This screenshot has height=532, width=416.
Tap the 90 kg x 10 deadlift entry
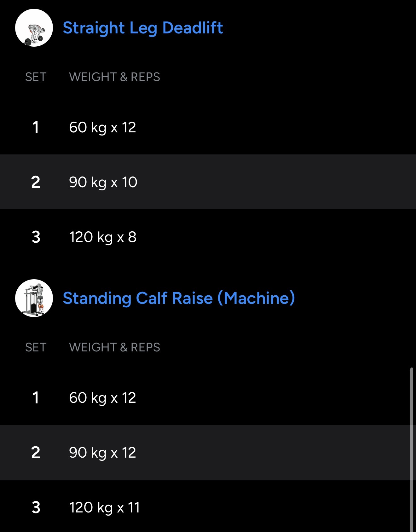[103, 182]
